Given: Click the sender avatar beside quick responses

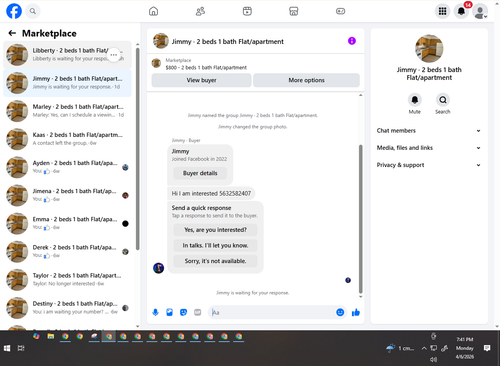Looking at the screenshot, I should [x=158, y=268].
